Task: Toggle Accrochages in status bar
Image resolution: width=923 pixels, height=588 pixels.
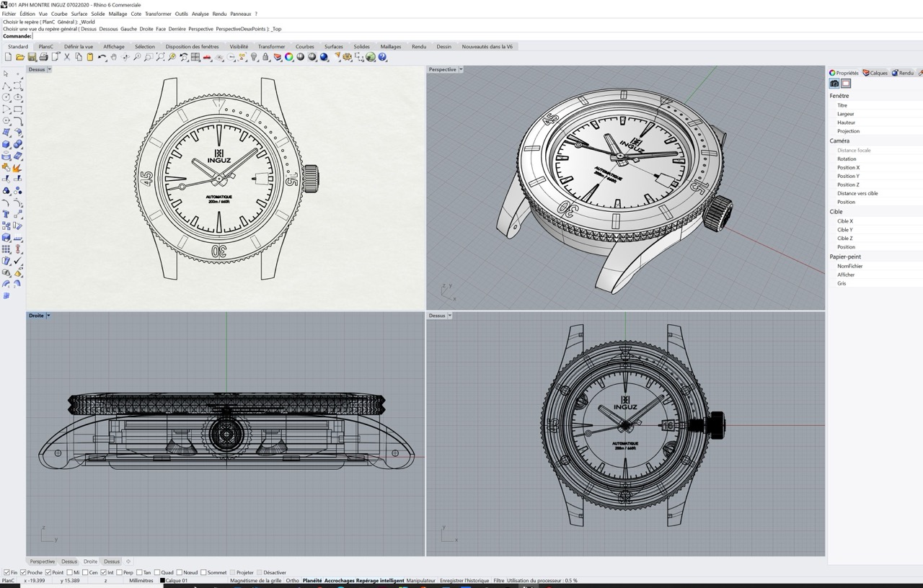Action: pos(339,580)
